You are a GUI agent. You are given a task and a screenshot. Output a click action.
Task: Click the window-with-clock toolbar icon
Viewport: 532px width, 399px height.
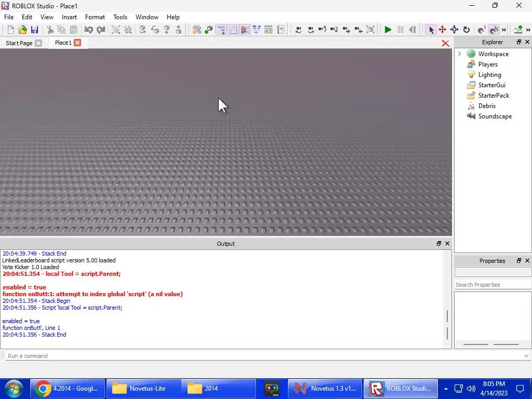pyautogui.click(x=269, y=30)
